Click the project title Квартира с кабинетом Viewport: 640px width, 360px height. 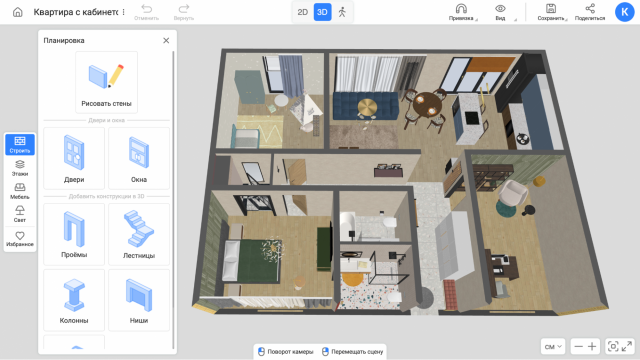tap(76, 12)
